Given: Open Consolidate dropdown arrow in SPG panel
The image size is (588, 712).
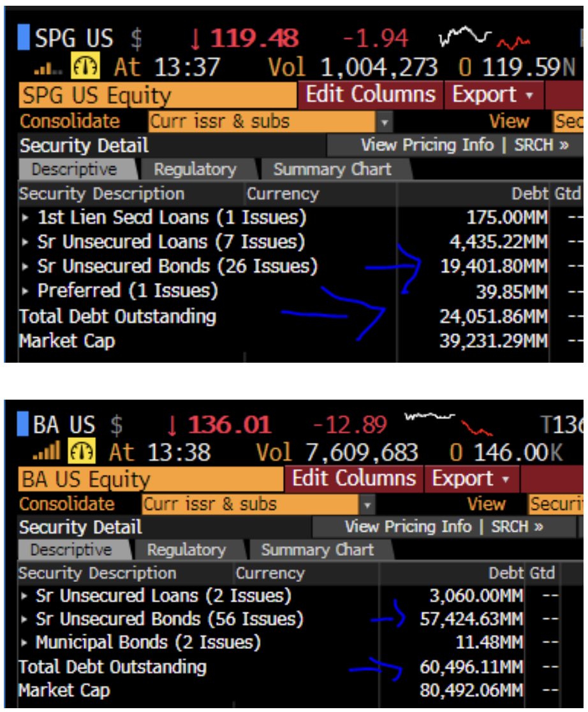Looking at the screenshot, I should (x=385, y=122).
